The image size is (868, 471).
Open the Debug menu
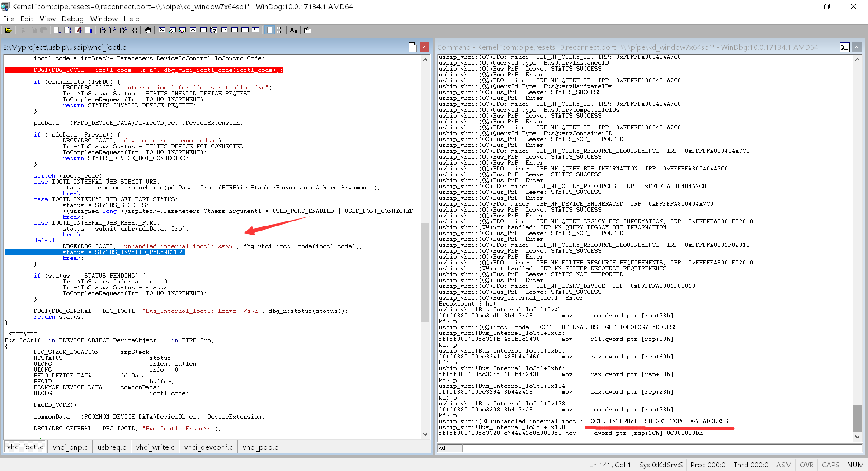point(72,19)
